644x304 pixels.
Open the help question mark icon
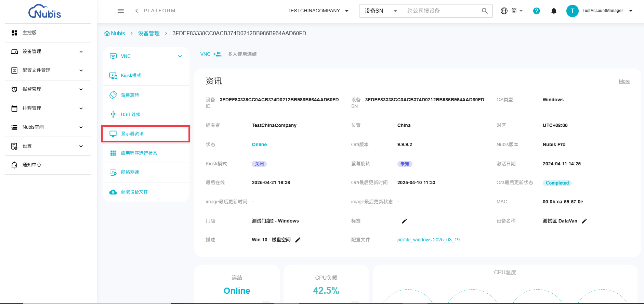(x=537, y=11)
